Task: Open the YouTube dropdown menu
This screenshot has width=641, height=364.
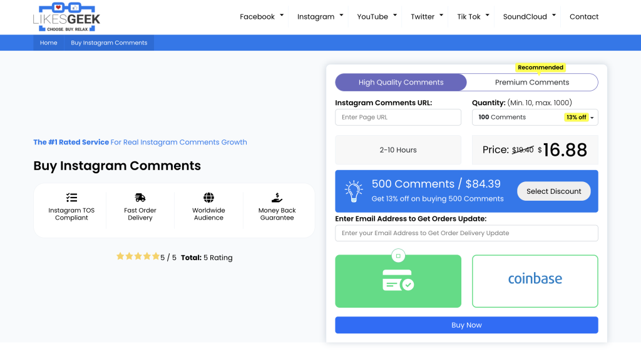Action: tap(376, 16)
